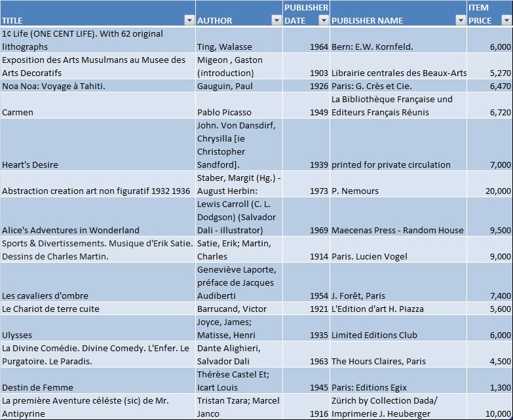Select the author cell 'Barrucand, Victor'
Viewport: 513px width, 420px height.
pyautogui.click(x=239, y=308)
